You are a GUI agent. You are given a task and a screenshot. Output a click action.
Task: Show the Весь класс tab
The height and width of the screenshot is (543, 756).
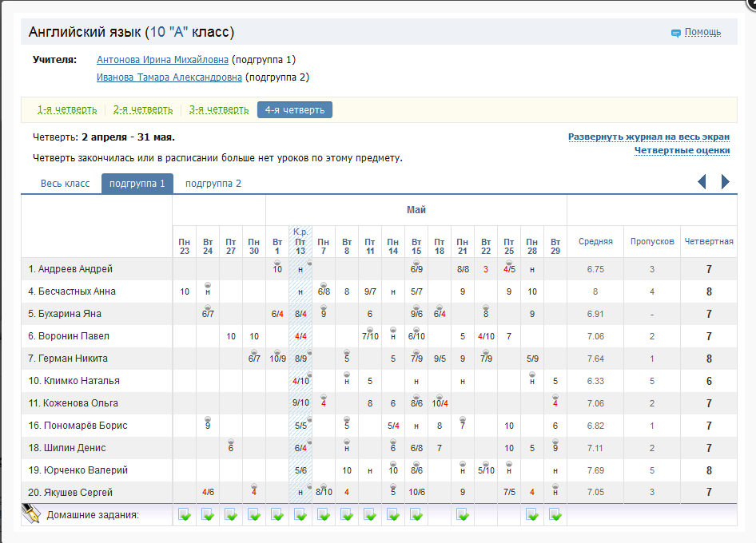65,184
